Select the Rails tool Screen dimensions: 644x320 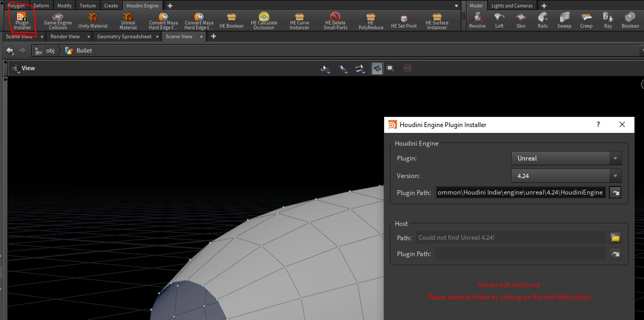[543, 20]
